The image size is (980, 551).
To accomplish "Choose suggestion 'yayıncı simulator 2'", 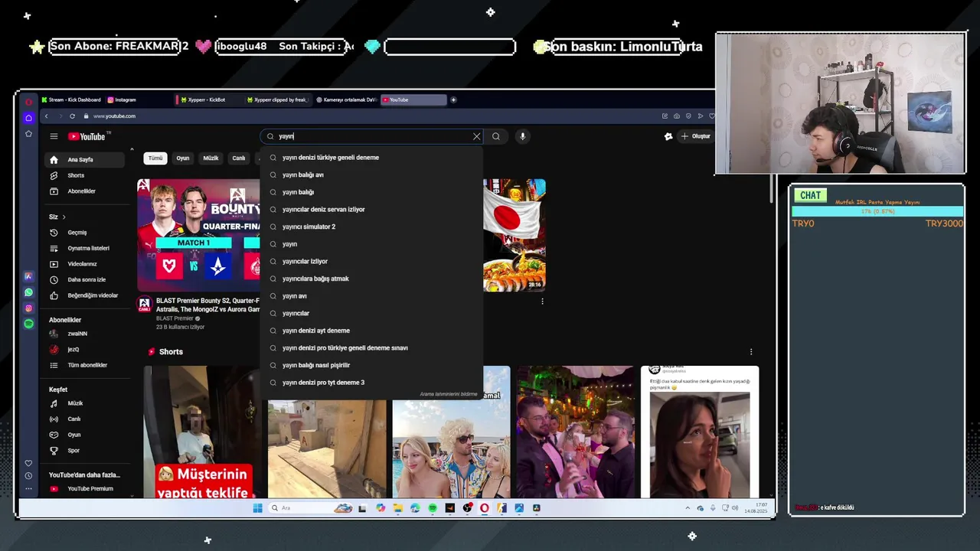I will coord(371,227).
